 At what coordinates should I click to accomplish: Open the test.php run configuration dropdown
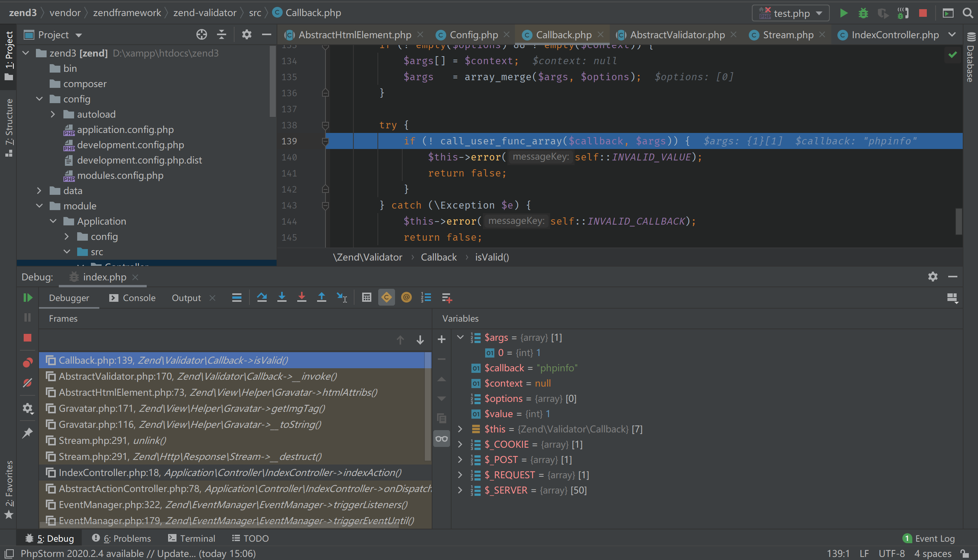(791, 13)
